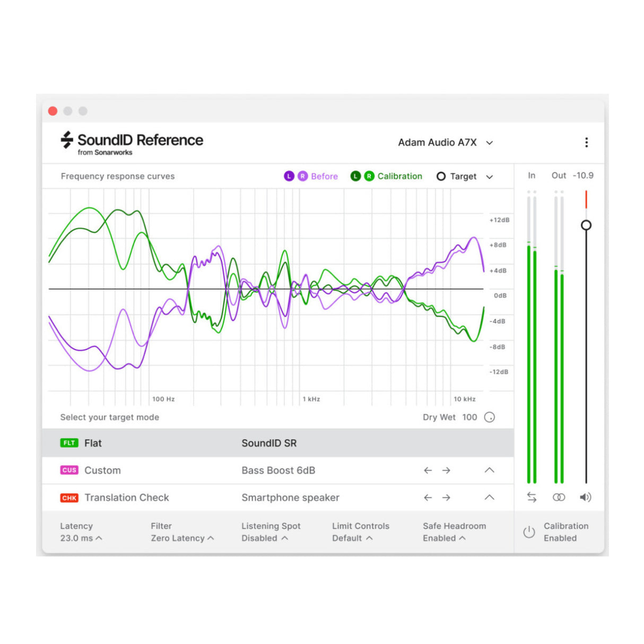The width and height of the screenshot is (644, 644).
Task: Toggle the Calibration power button
Action: tap(529, 532)
